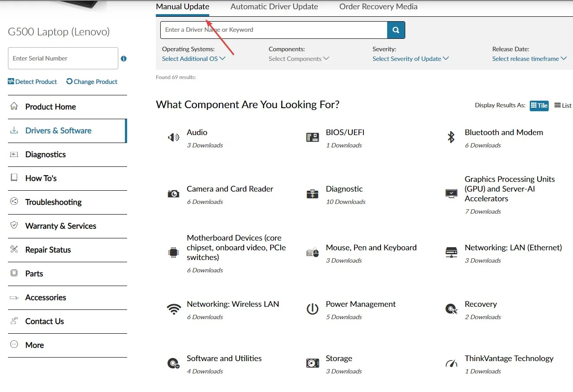Click the Contact Us sidebar icon

pyautogui.click(x=14, y=321)
